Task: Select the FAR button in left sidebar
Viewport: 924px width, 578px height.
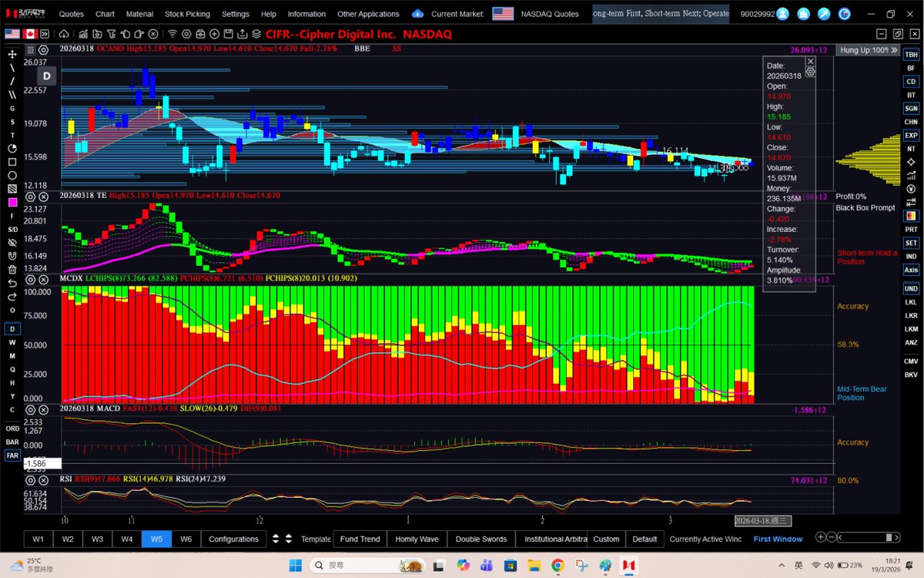Action: [12, 455]
